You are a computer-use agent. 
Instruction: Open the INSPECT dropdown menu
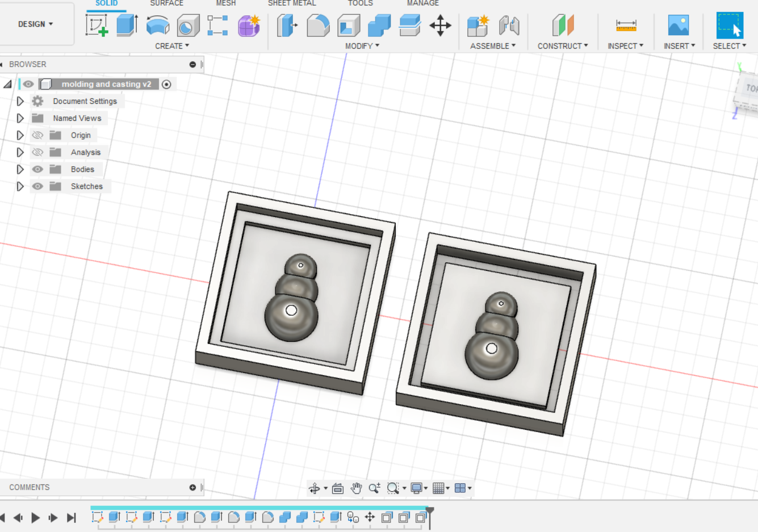tap(626, 46)
